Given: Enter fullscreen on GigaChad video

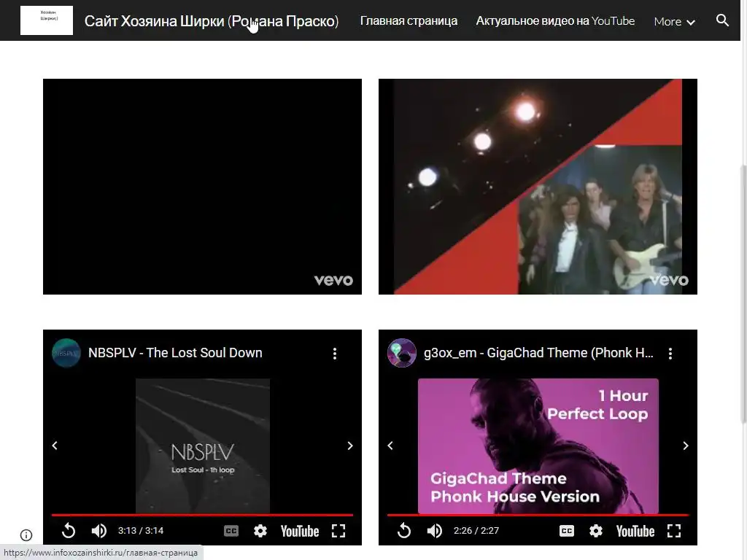Looking at the screenshot, I should point(673,531).
